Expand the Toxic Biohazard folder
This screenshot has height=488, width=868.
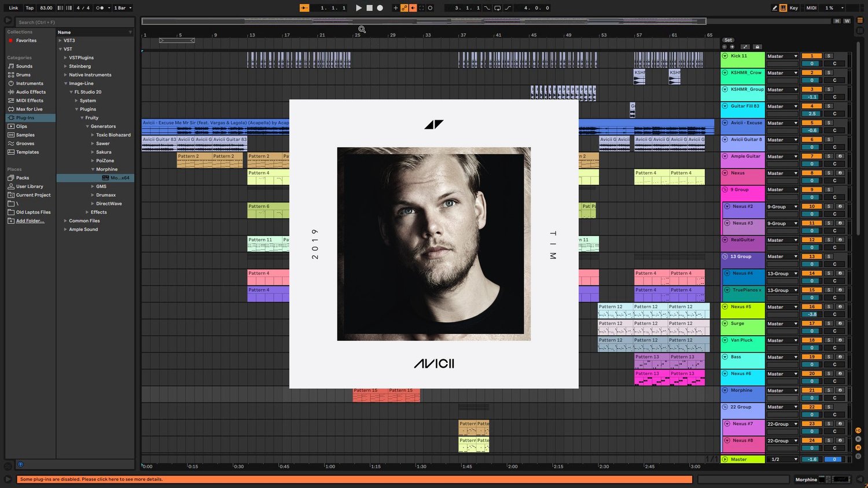(93, 135)
